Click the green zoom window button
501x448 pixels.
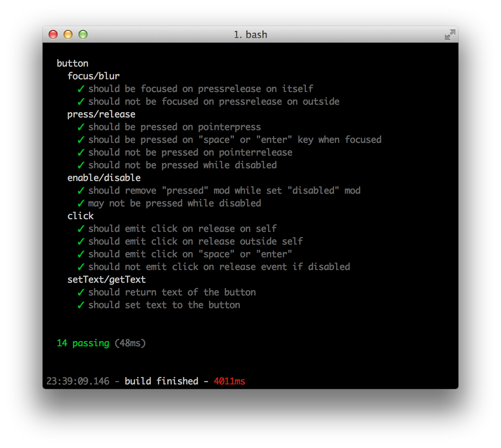click(83, 34)
